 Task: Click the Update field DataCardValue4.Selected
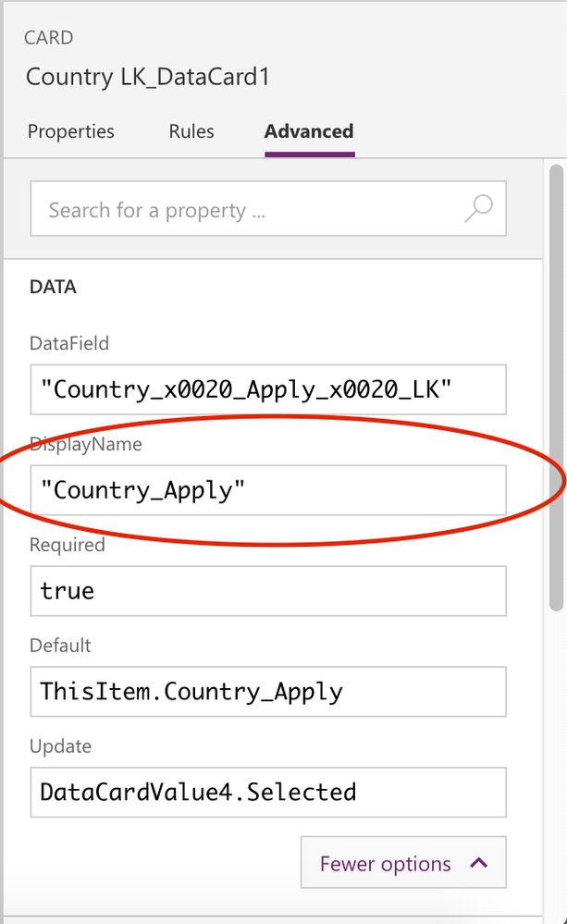tap(268, 793)
